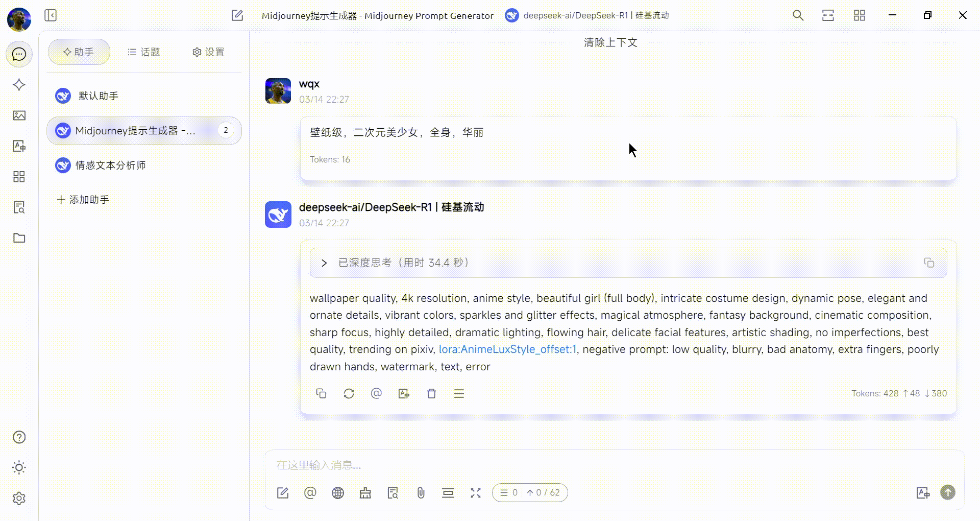
Task: Open the more options menu for the reply
Action: point(459,393)
